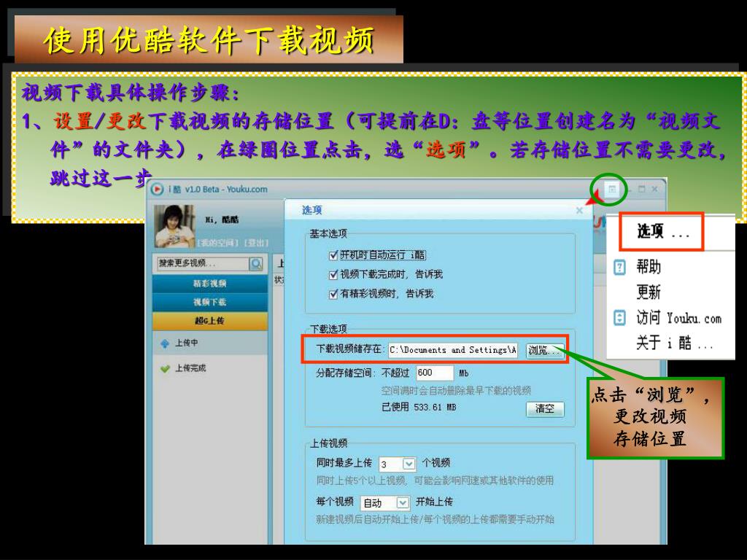Click the Youku.com visit icon in menu
Viewport: 747px width, 560px height.
pyautogui.click(x=619, y=318)
